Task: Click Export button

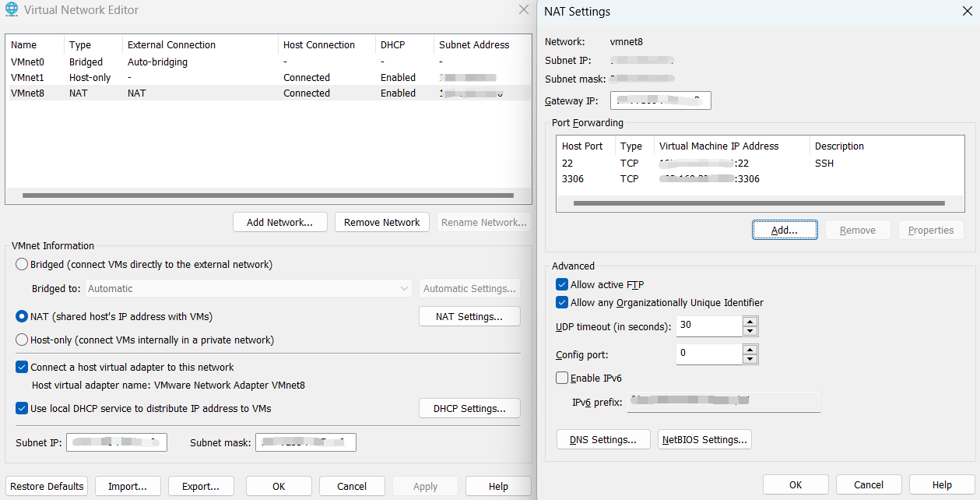Action: click(x=201, y=487)
